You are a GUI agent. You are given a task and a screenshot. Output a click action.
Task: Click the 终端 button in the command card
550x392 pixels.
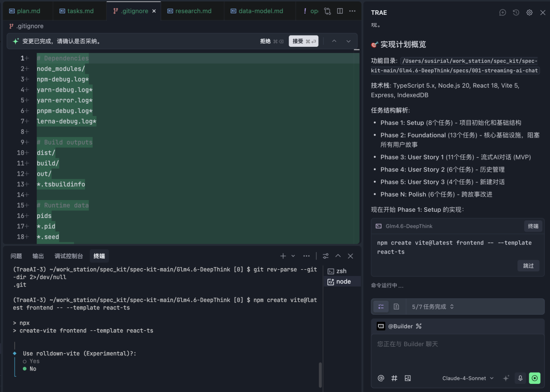533,226
